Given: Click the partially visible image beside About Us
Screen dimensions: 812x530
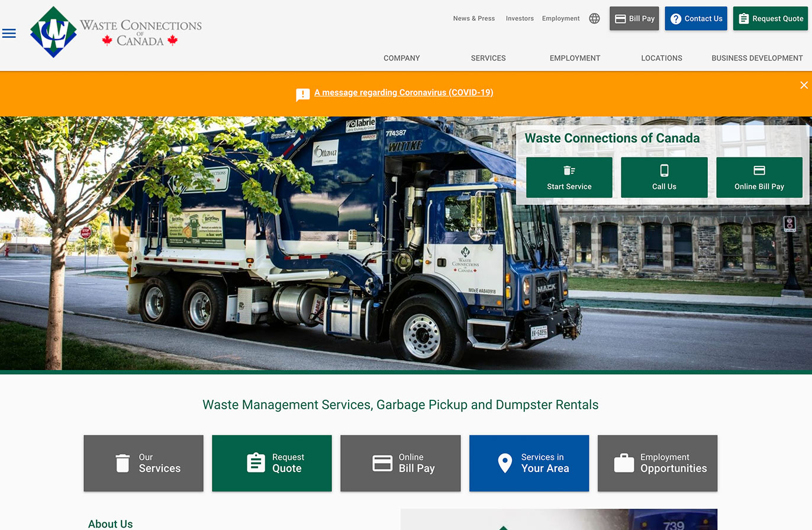Looking at the screenshot, I should point(559,519).
